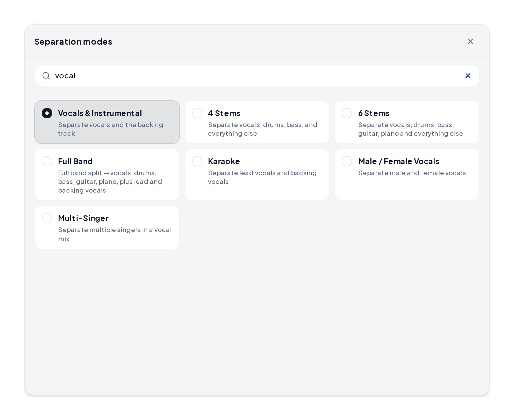Pick the Multi-Singer radio option
Viewport: 514px width, 420px height.
[x=47, y=218]
